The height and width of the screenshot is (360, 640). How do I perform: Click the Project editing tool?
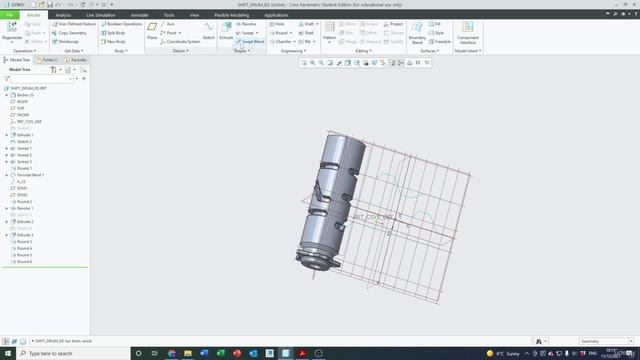393,24
